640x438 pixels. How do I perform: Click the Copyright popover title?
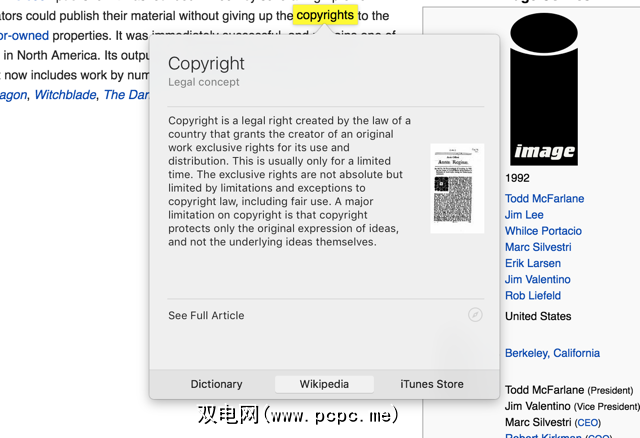tap(206, 64)
